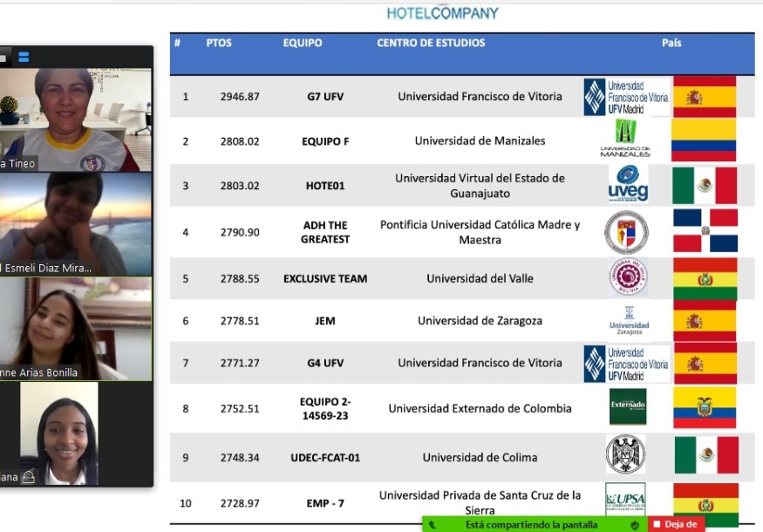Image resolution: width=763 pixels, height=532 pixels.
Task: Select the Arias Bonilla participant video
Action: click(x=76, y=329)
